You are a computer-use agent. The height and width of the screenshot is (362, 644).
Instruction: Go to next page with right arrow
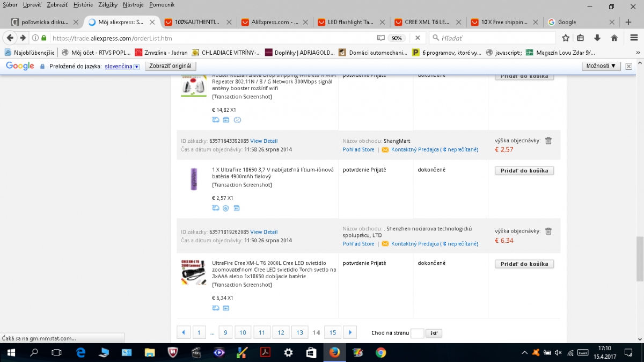pos(350,332)
